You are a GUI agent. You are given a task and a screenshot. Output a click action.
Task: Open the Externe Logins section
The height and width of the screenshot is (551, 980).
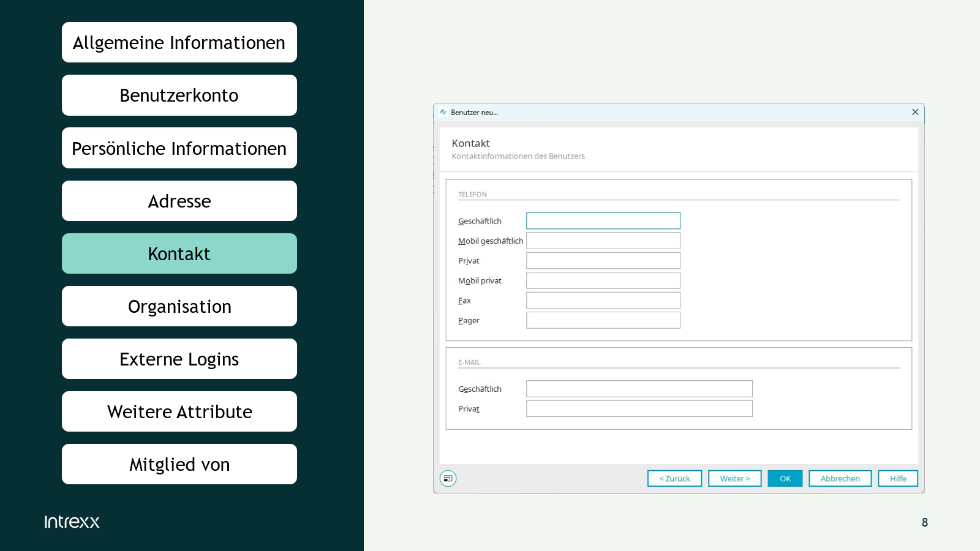click(x=179, y=359)
